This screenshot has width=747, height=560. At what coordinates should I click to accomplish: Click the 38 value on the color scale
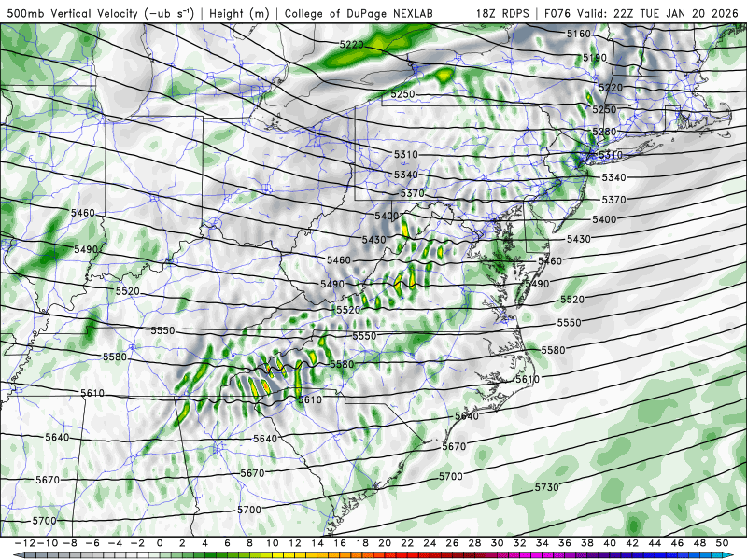(587, 543)
